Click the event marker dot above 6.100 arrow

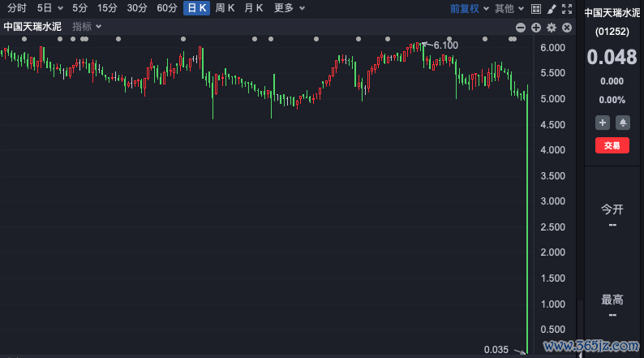point(449,39)
